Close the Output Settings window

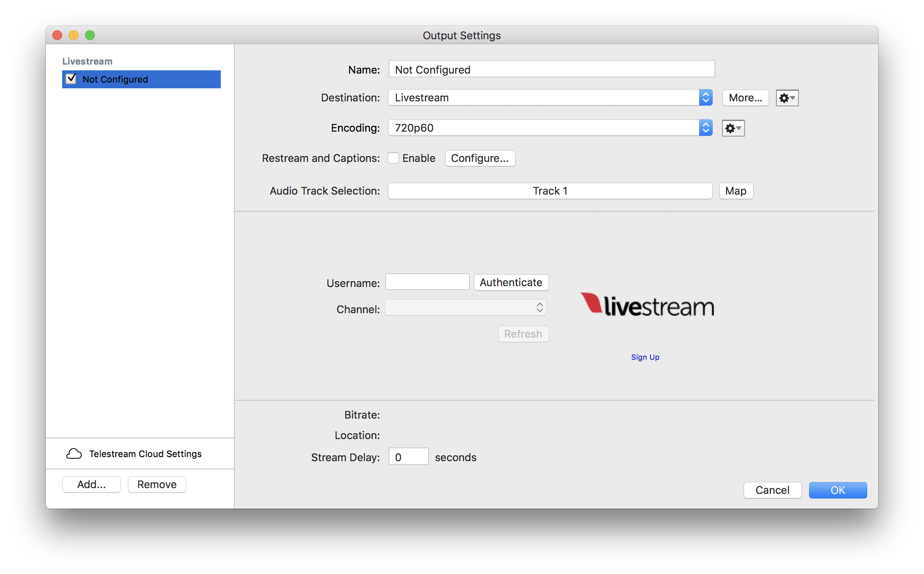57,35
